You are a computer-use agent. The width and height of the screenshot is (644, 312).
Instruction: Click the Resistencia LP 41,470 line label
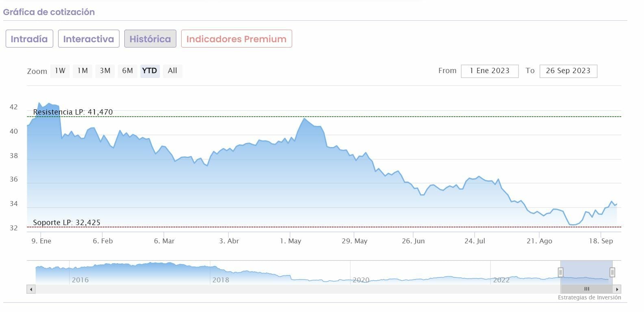[x=73, y=112]
